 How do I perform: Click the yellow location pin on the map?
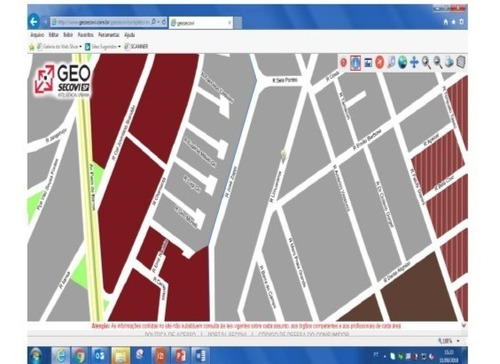coord(283,155)
